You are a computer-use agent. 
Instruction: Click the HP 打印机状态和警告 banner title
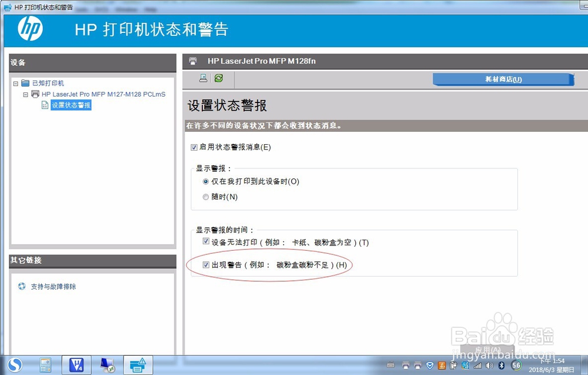(152, 29)
